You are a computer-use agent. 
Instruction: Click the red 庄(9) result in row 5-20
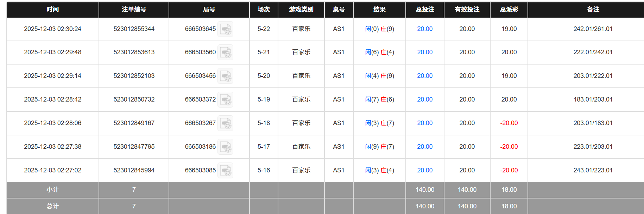tap(388, 76)
